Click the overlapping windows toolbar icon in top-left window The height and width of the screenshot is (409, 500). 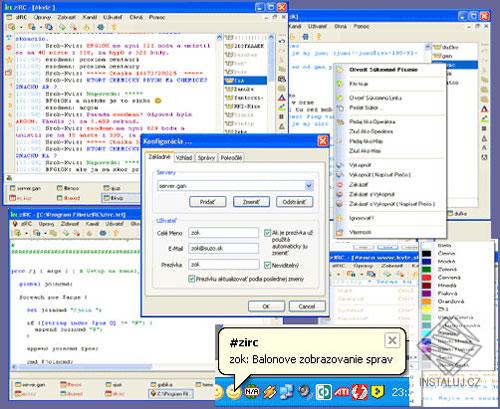point(49,27)
